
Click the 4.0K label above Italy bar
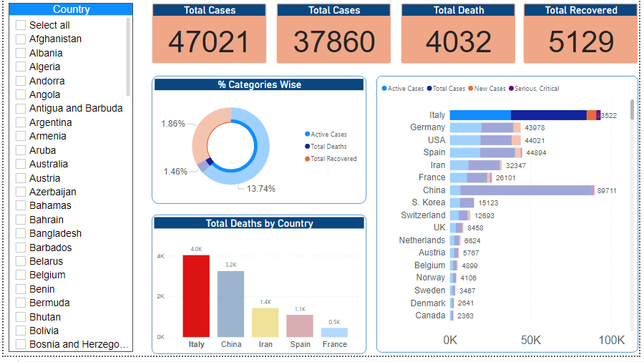196,249
